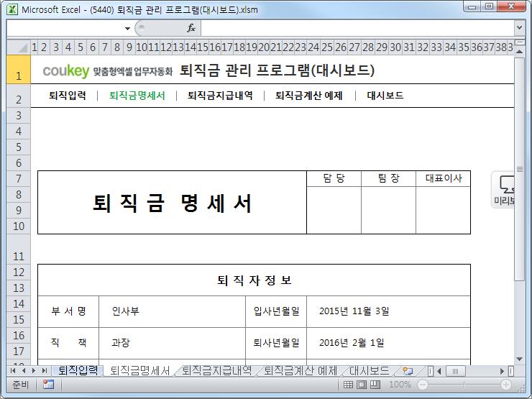532x399 pixels.
Task: Click the vertical split box above scrollbar
Action: (519, 42)
